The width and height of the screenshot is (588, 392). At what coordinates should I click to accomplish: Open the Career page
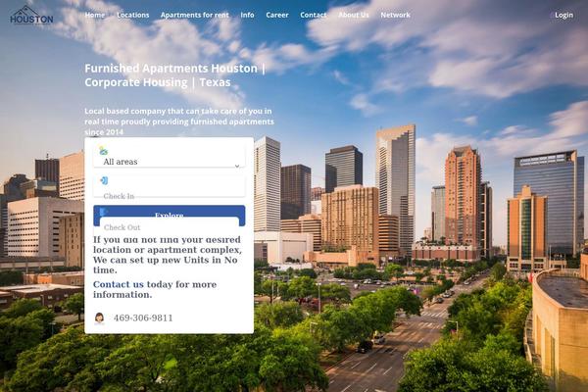[277, 15]
